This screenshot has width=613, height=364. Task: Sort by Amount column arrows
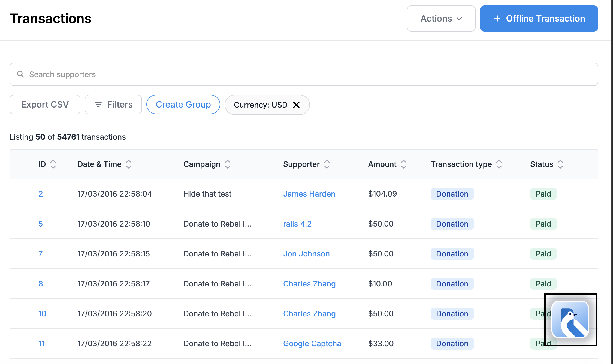pos(404,164)
